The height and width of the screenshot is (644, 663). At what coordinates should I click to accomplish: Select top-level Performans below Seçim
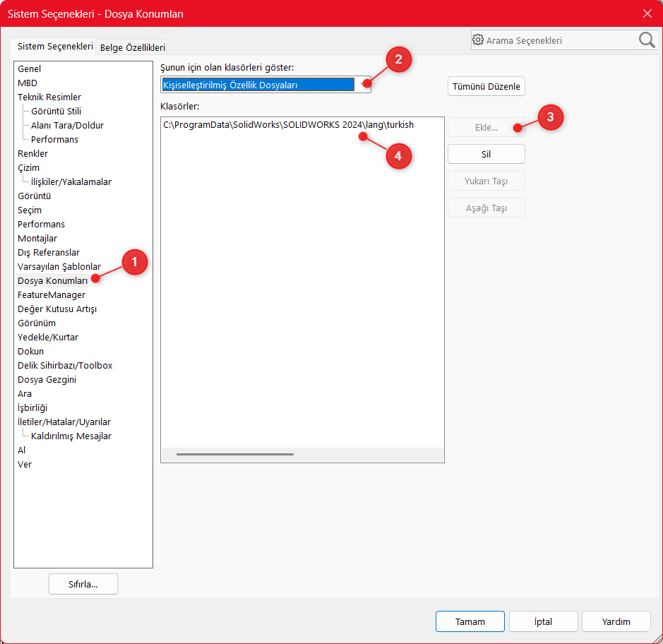[x=41, y=224]
